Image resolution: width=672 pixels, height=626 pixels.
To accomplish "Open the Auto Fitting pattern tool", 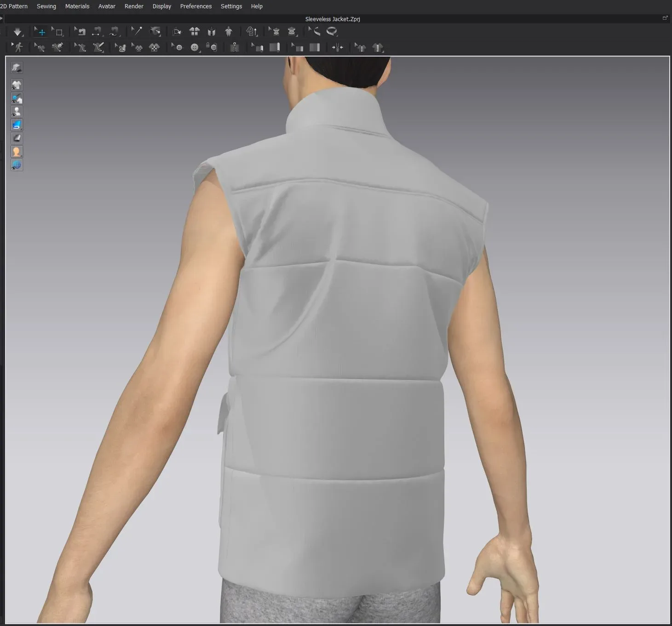I will [252, 32].
